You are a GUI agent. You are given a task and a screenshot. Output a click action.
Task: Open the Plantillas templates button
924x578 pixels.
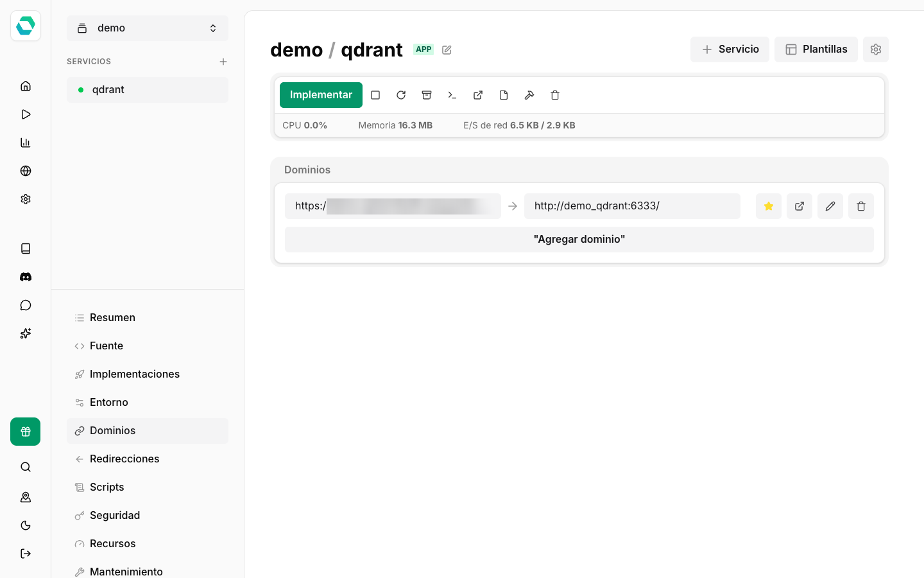click(x=816, y=49)
